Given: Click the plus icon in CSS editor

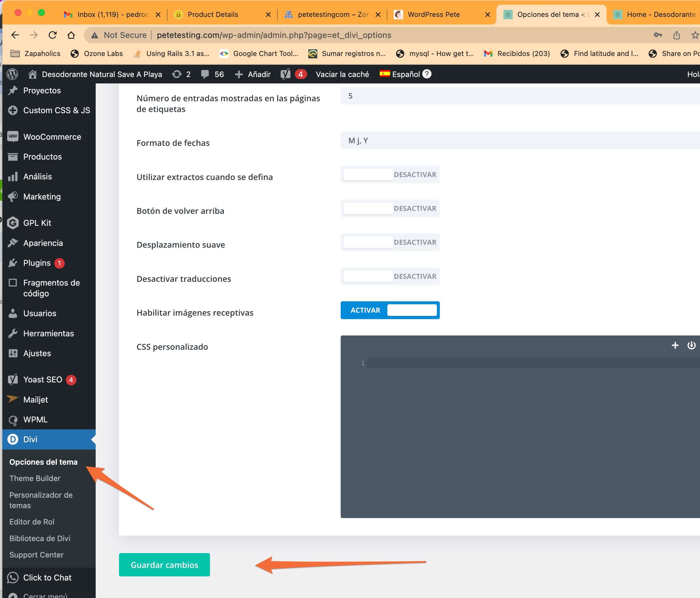Looking at the screenshot, I should click(675, 345).
